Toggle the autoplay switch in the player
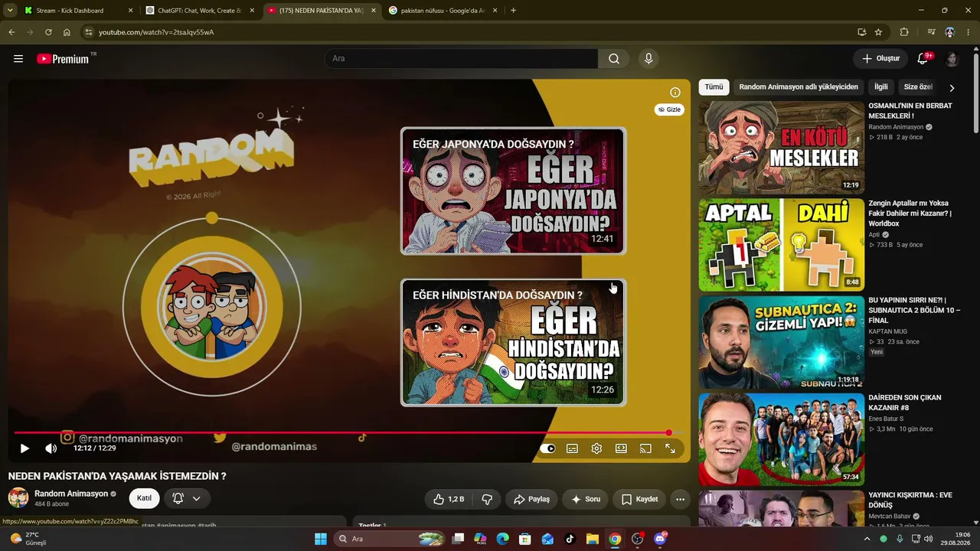980x551 pixels. coord(547,448)
